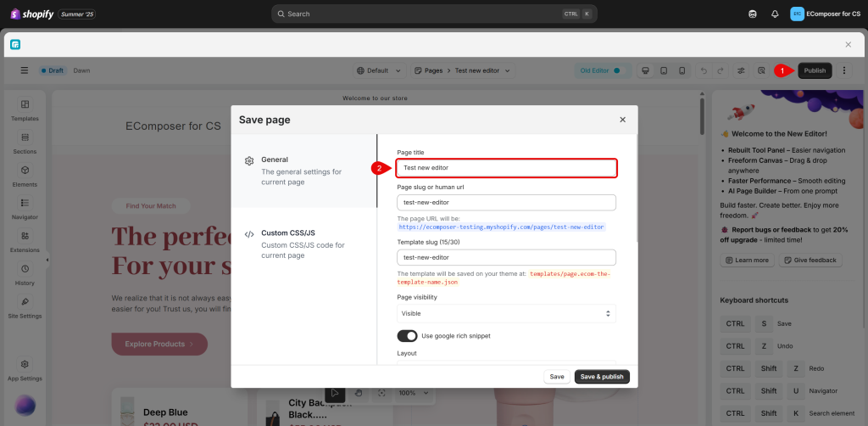Open the page settings sliders icon
This screenshot has height=426, width=868.
coord(741,70)
